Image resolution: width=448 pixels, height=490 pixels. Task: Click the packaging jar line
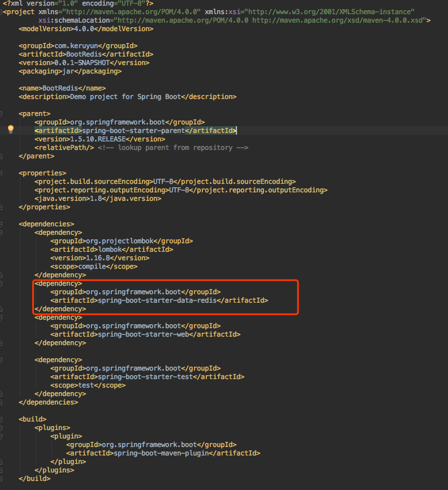pyautogui.click(x=70, y=71)
